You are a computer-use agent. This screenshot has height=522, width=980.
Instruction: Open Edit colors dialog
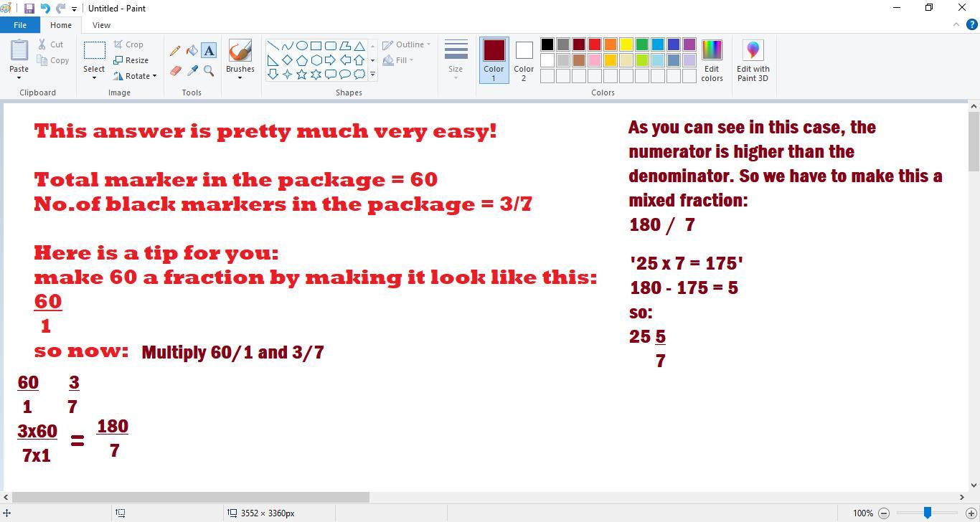712,61
